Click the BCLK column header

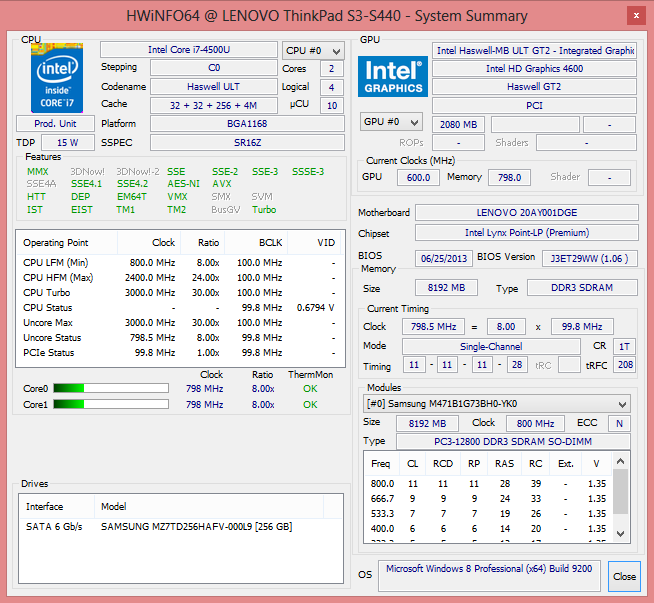click(x=256, y=243)
